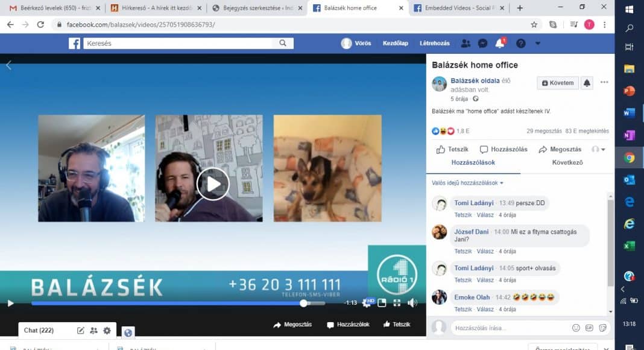This screenshot has height=350, width=644.
Task: Launch PowerPoint from the taskbar
Action: click(629, 91)
